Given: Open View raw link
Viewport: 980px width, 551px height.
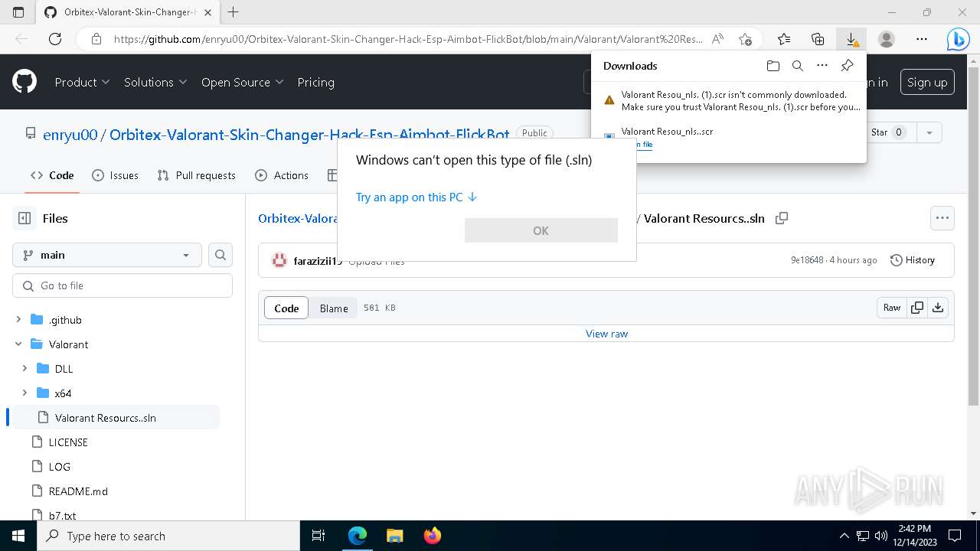Looking at the screenshot, I should [606, 334].
